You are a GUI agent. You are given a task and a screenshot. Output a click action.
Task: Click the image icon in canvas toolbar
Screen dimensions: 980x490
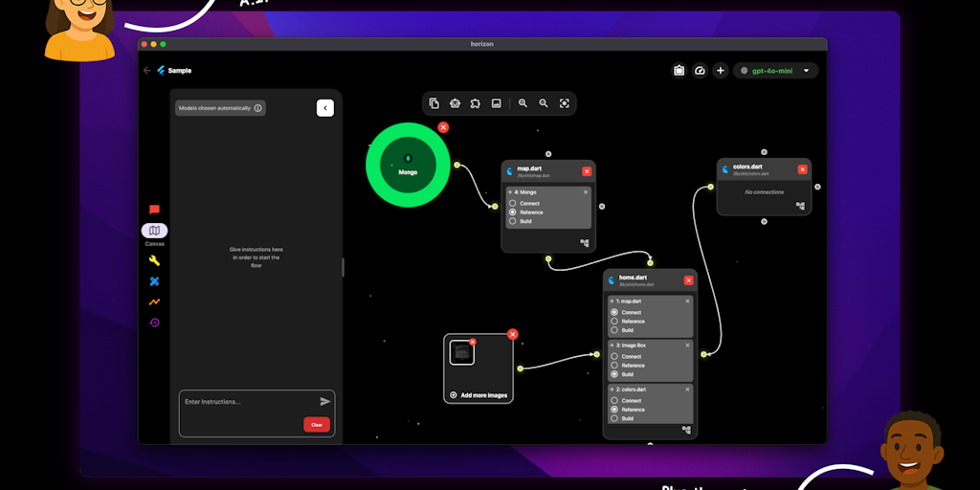pos(496,103)
